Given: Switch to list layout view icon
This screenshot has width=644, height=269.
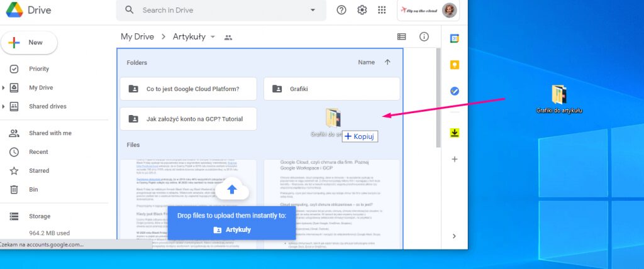Looking at the screenshot, I should (401, 37).
